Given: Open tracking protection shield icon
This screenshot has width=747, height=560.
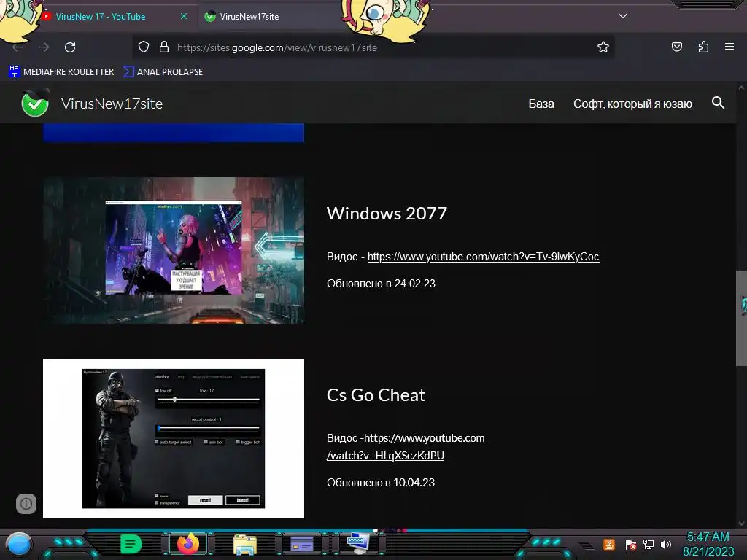Looking at the screenshot, I should tap(144, 47).
